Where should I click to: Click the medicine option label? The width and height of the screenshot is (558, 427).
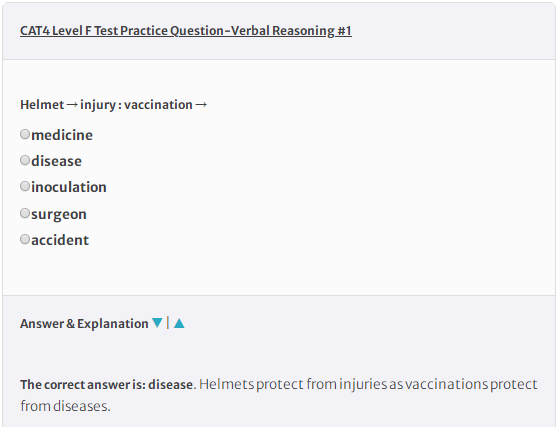[x=62, y=135]
